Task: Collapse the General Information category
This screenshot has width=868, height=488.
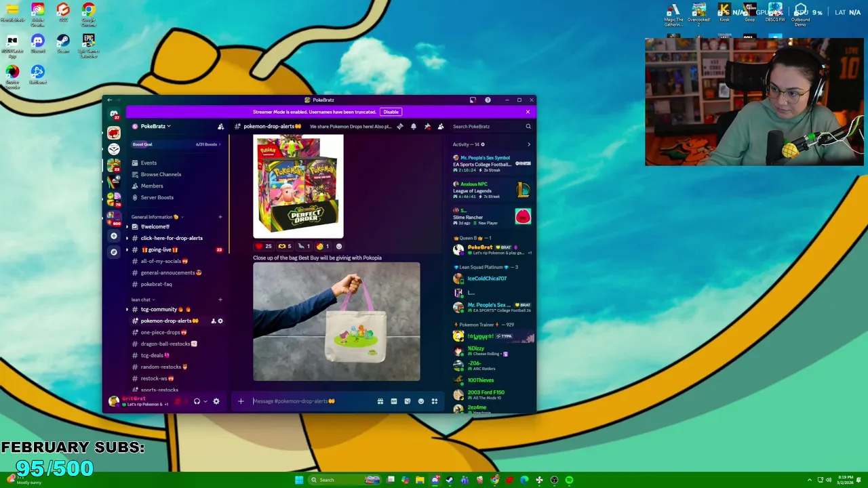Action: 157,217
